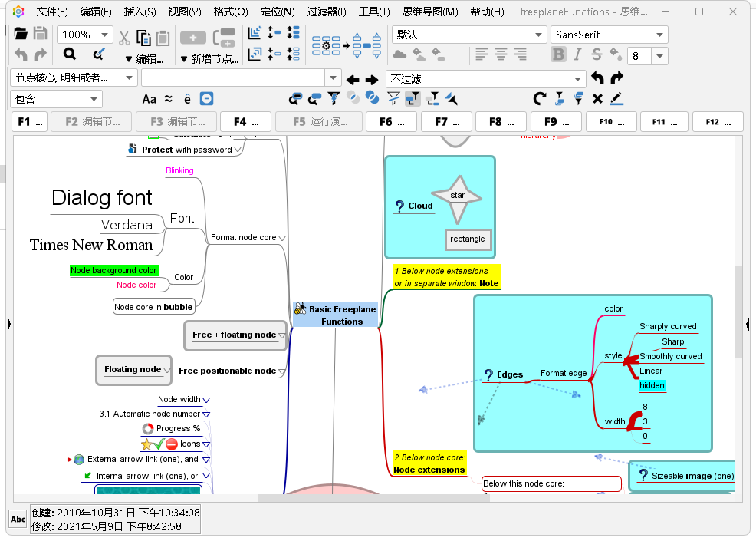Expand the 不过滤 filter dropdown
This screenshot has width=756, height=541.
point(578,79)
